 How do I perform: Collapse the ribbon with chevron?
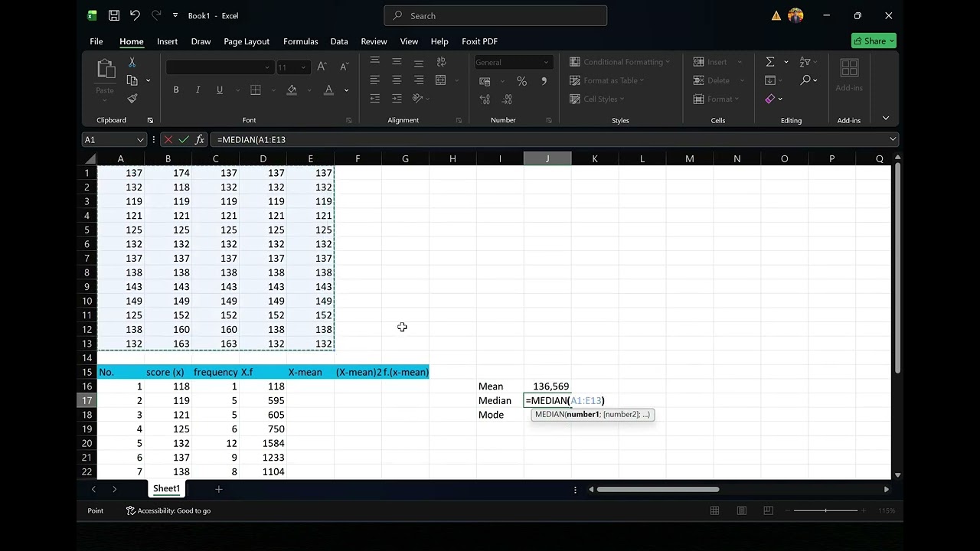pos(886,119)
